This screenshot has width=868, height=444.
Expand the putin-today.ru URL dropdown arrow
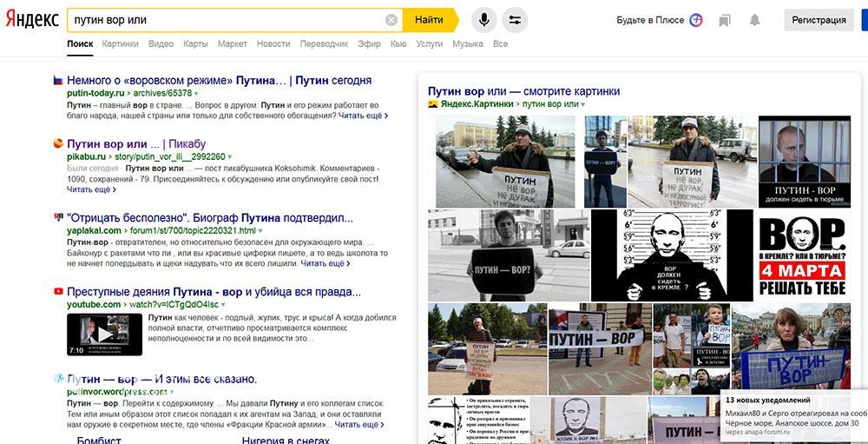click(x=196, y=94)
